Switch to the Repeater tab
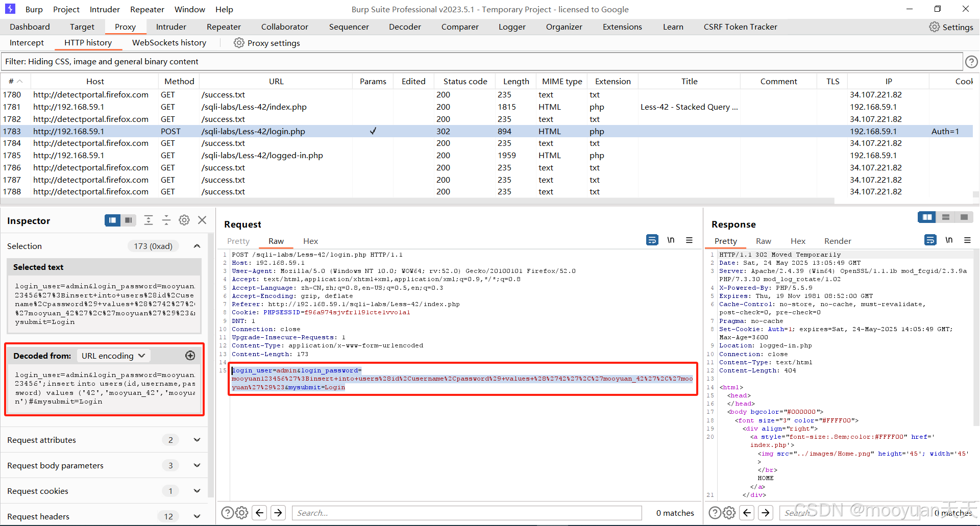 [x=224, y=27]
